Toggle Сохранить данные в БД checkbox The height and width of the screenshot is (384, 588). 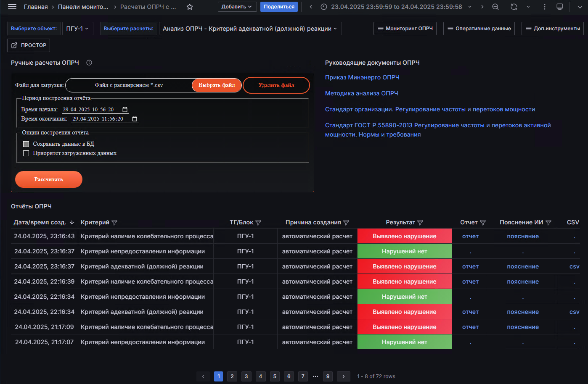click(x=26, y=144)
